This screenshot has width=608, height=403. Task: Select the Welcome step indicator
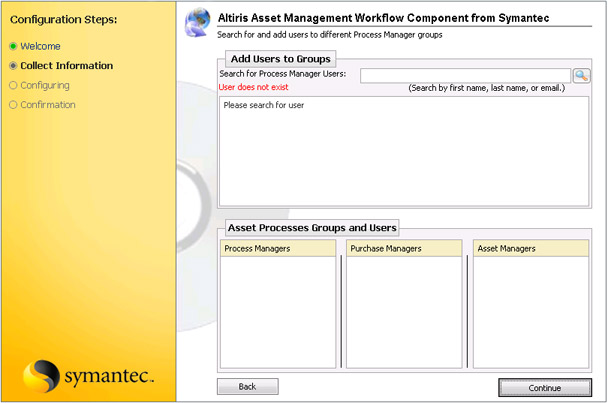click(13, 46)
